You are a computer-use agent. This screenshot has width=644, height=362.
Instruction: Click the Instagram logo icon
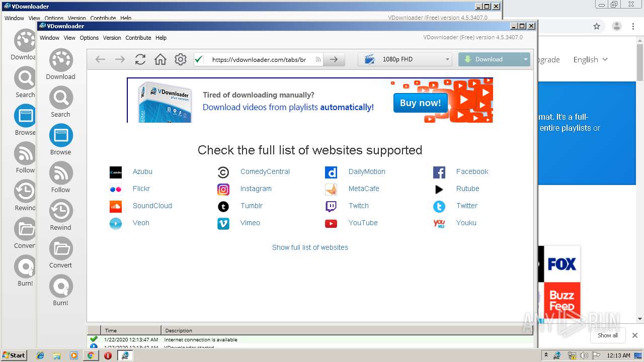coord(223,189)
